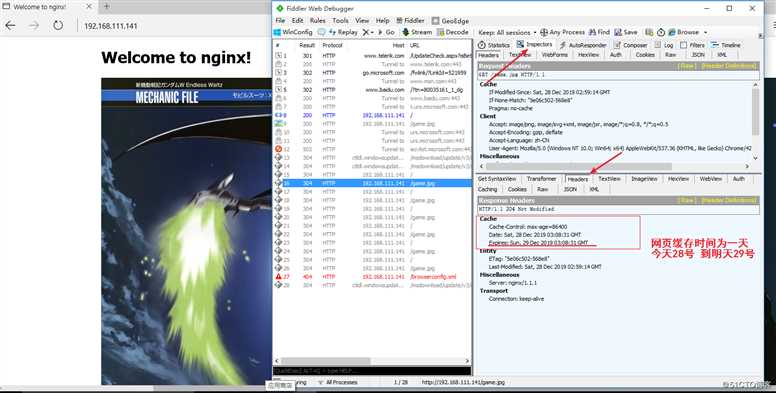Click the Host column header

click(399, 46)
